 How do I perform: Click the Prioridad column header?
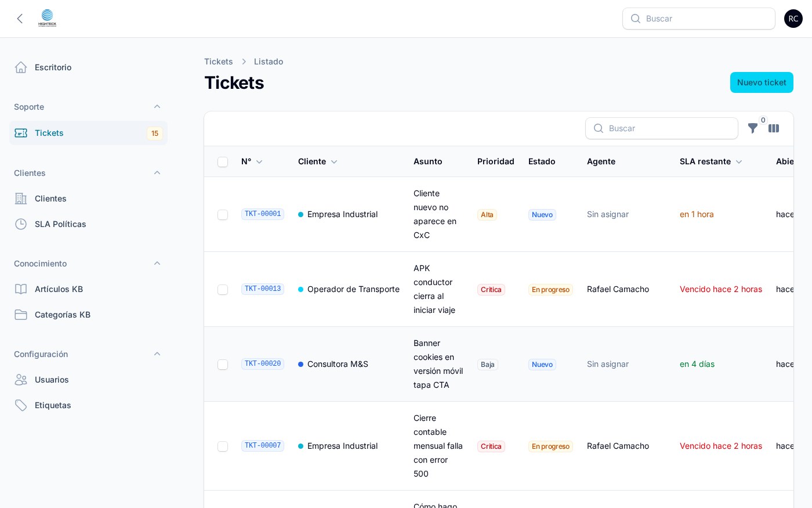click(496, 161)
